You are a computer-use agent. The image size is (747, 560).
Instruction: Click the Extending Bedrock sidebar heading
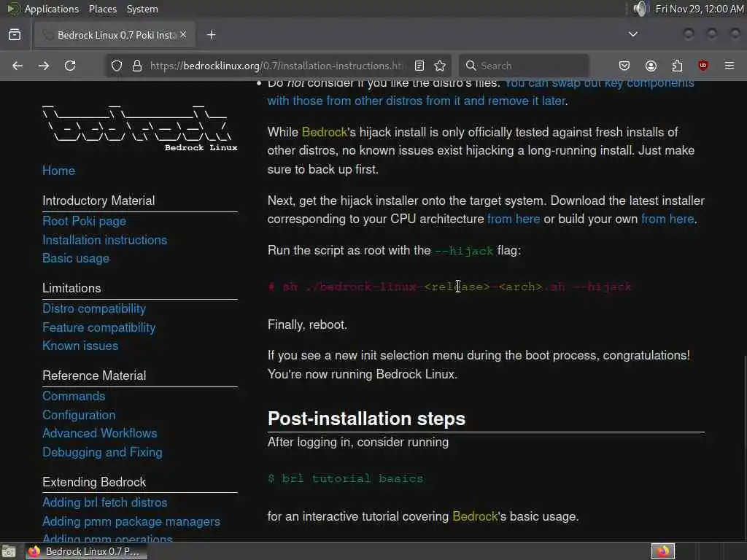94,482
